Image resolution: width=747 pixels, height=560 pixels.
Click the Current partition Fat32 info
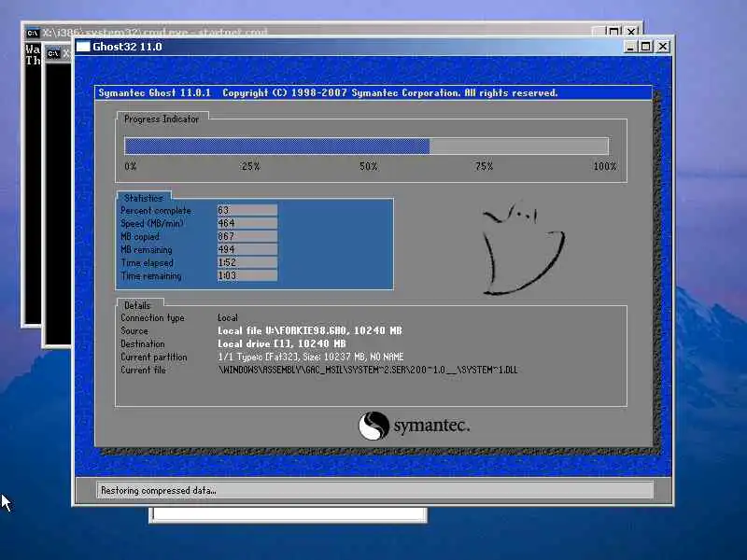311,357
